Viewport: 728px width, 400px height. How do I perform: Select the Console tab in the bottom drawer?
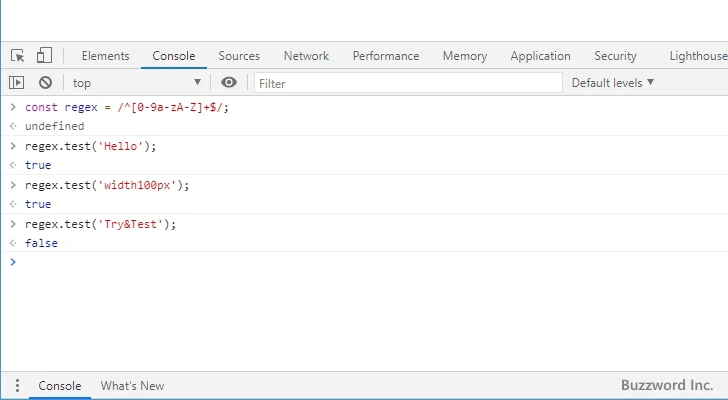60,386
